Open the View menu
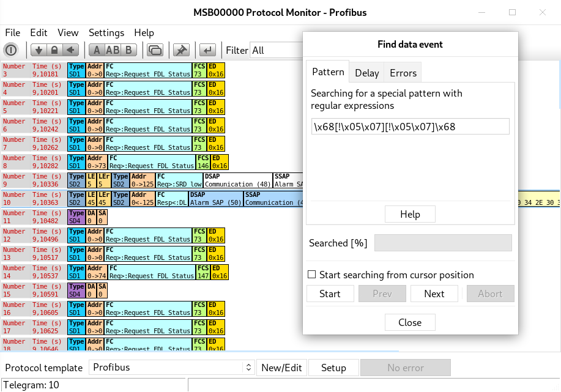Viewport: 561px width, 392px height. (68, 33)
